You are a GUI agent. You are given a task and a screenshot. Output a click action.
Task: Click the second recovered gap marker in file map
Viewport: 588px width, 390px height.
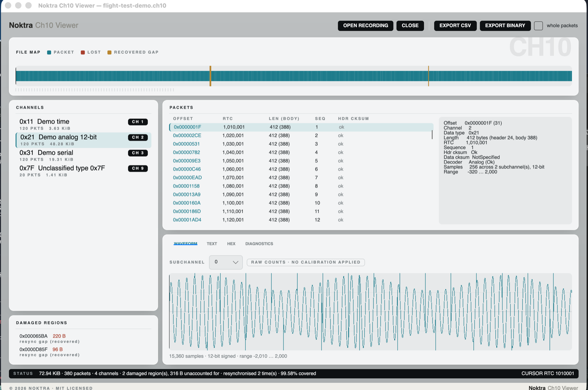coord(429,76)
